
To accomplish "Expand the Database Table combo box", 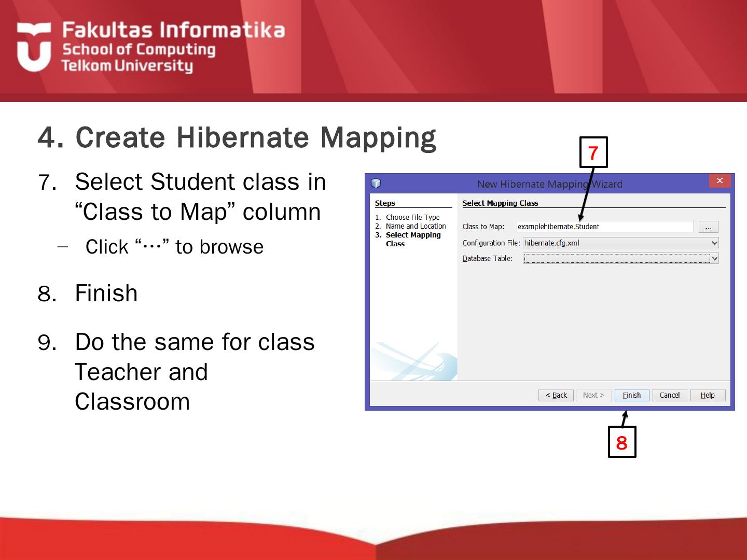I will [x=621, y=258].
